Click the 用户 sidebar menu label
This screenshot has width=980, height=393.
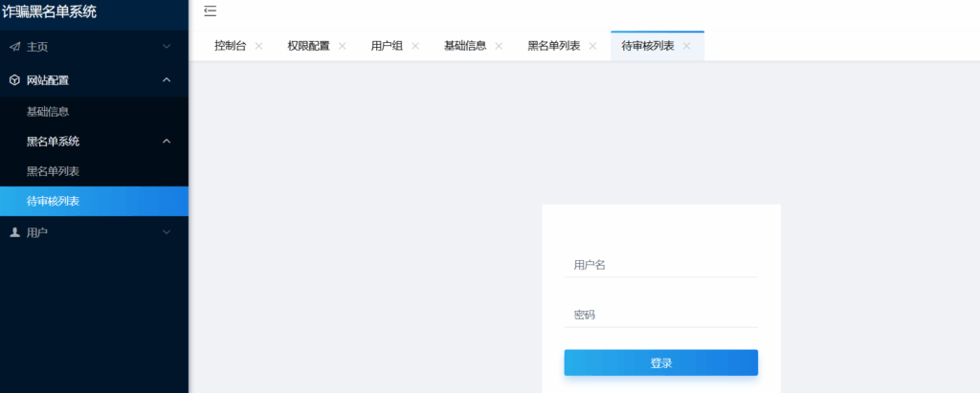click(37, 232)
